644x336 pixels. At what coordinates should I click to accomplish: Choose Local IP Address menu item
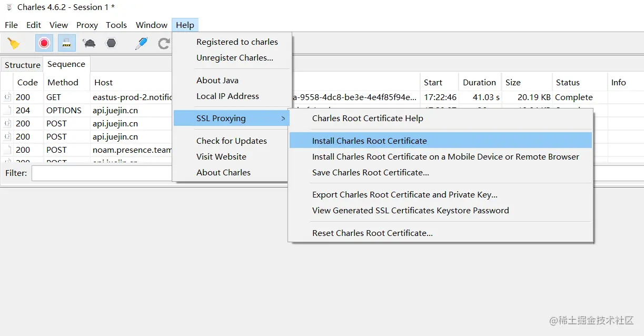tap(231, 96)
